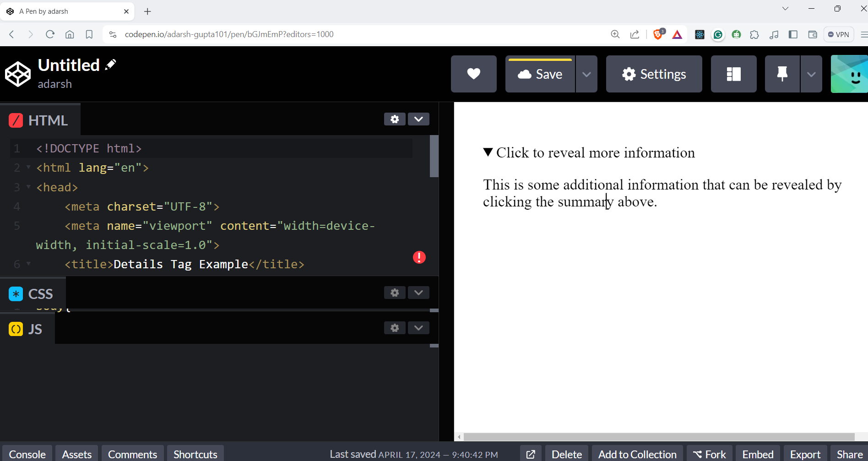Click the heart icon to love the pen

[x=473, y=74]
